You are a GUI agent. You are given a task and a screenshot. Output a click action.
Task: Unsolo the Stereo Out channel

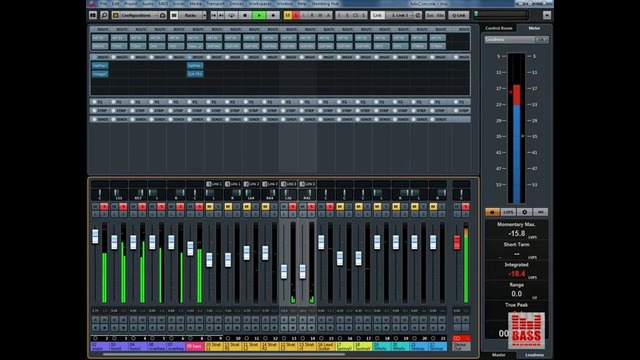click(465, 207)
